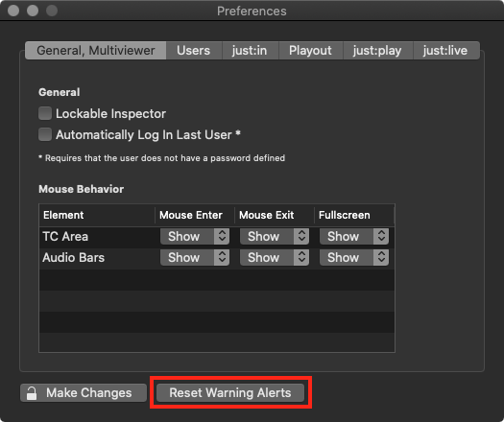Click the Make Changes lock button
504x422 pixels.
[x=84, y=393]
